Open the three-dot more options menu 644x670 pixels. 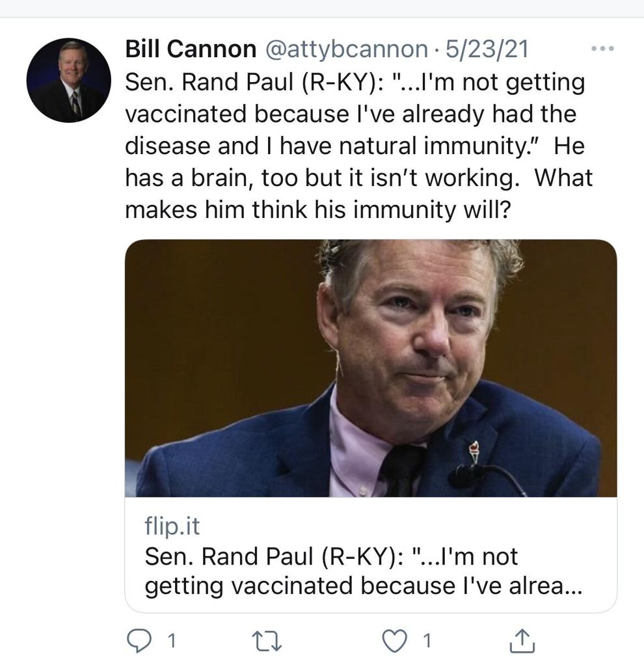tap(602, 49)
